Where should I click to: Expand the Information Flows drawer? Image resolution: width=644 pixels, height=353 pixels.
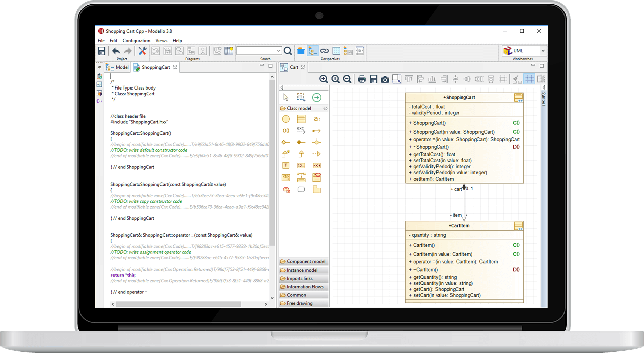pos(304,287)
